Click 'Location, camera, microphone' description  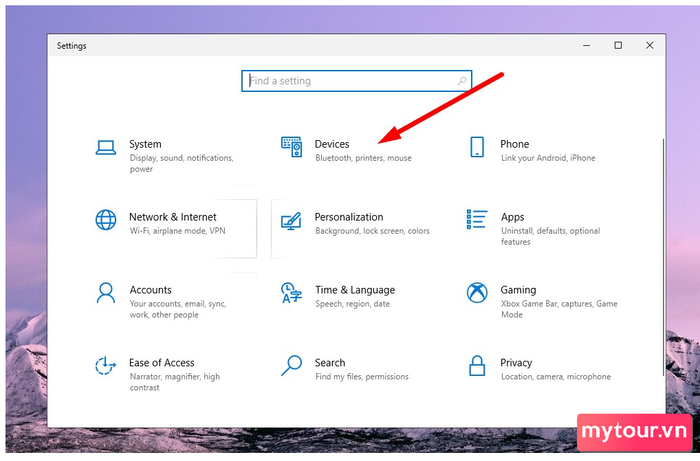pyautogui.click(x=555, y=377)
